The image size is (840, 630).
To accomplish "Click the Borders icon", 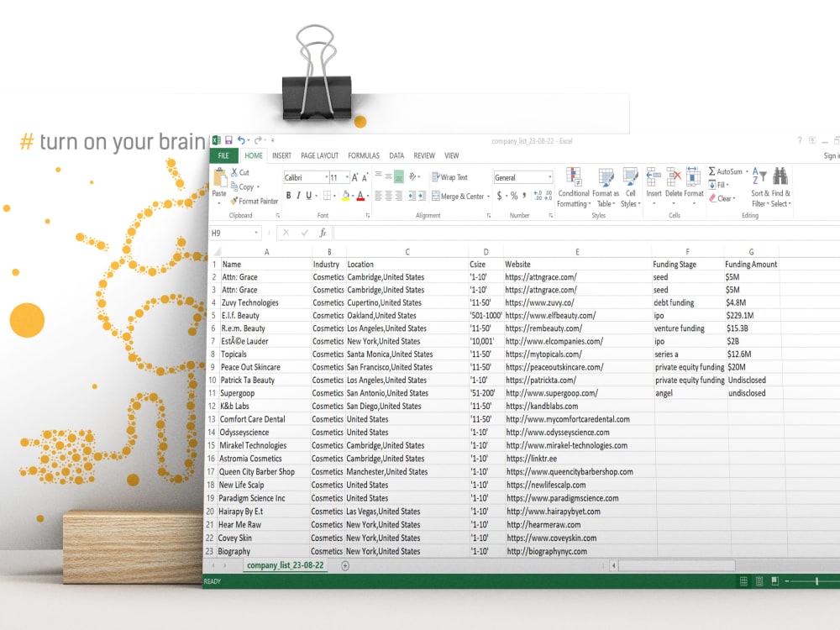I will tap(327, 196).
